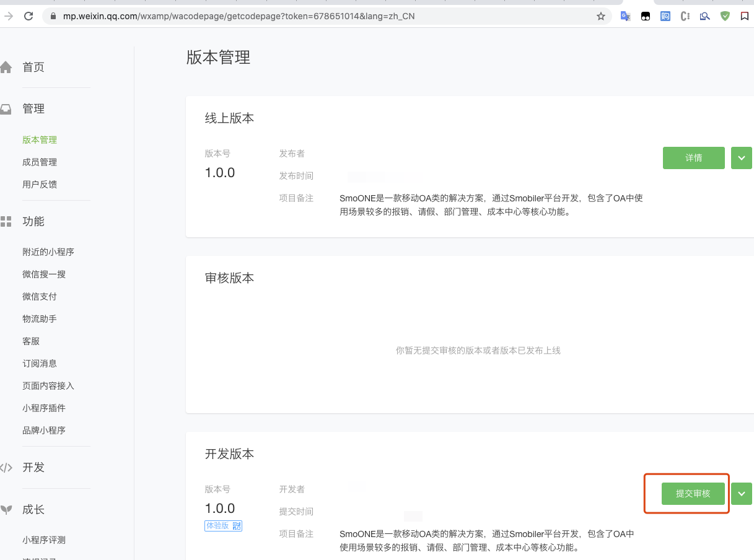The image size is (754, 560).
Task: Open 小程序评测 in the sidebar
Action: [44, 540]
